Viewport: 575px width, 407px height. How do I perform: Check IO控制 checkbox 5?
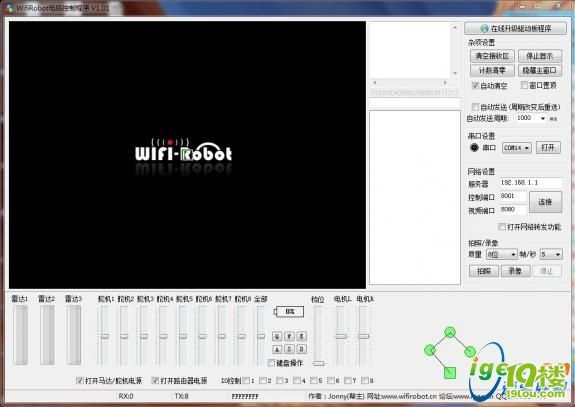click(x=314, y=380)
